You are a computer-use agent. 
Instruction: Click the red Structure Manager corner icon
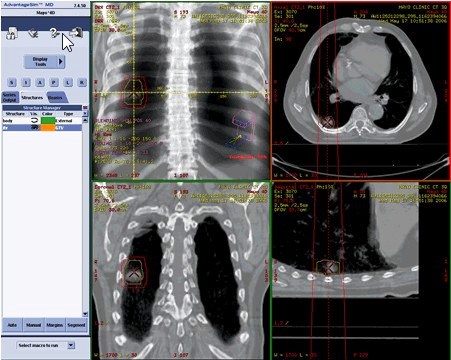(85, 108)
